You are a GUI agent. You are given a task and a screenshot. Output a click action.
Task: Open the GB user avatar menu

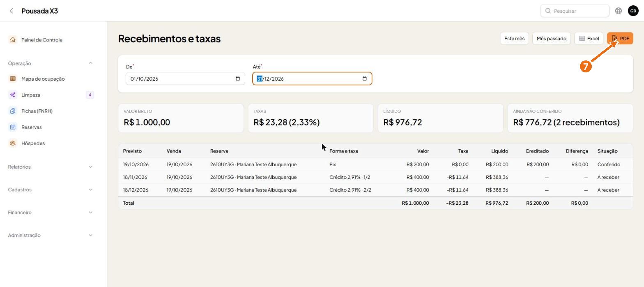click(633, 11)
